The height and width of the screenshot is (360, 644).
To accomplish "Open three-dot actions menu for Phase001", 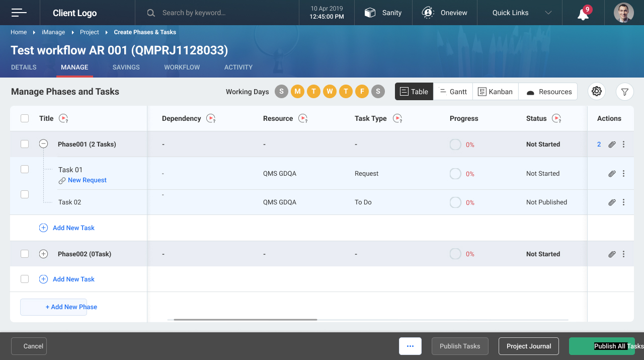I will 624,145.
